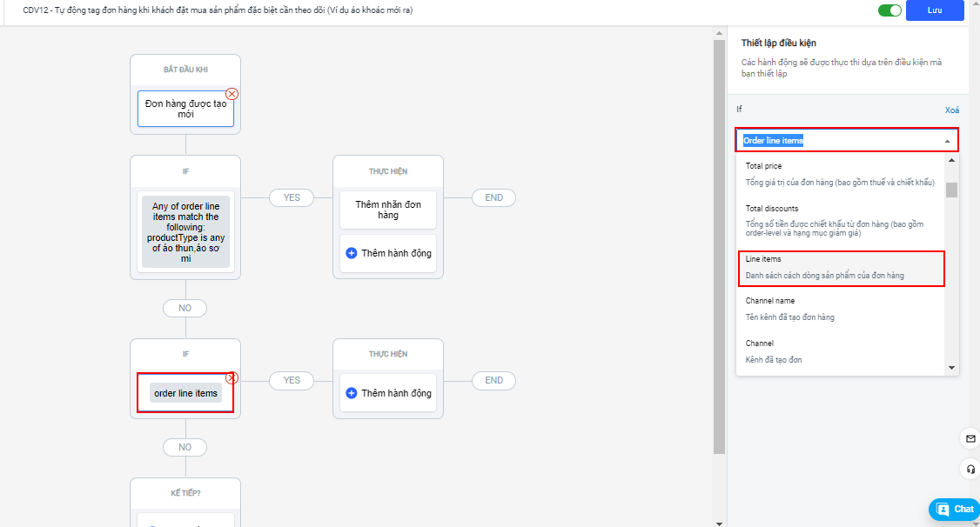Select the 'Thêm nhãn đơn hàng' action
Viewport: 980px width, 527px height.
coord(388,210)
